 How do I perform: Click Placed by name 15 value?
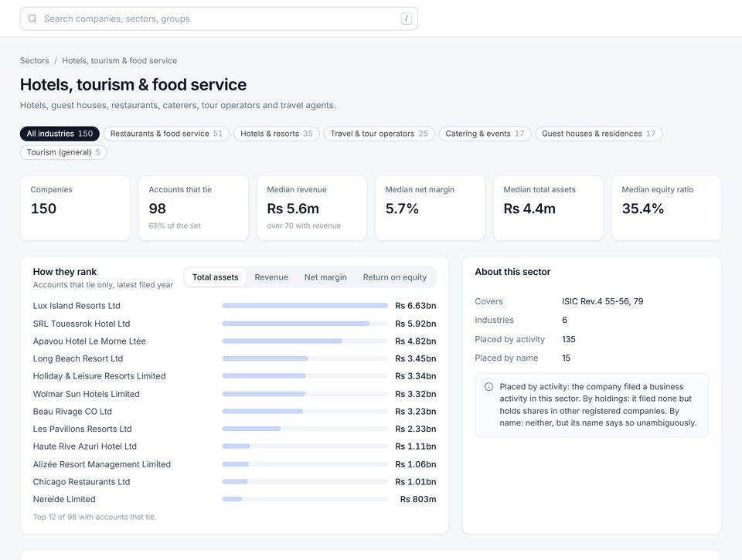click(x=566, y=358)
